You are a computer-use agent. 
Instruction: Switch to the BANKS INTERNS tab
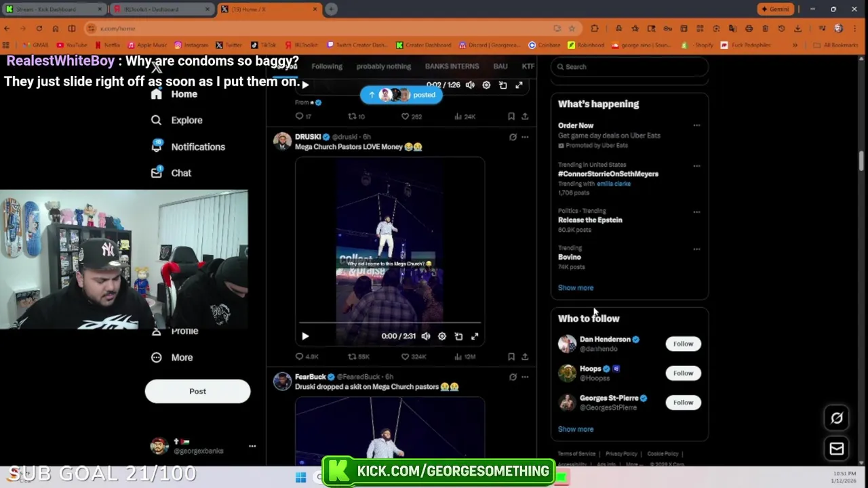[452, 66]
